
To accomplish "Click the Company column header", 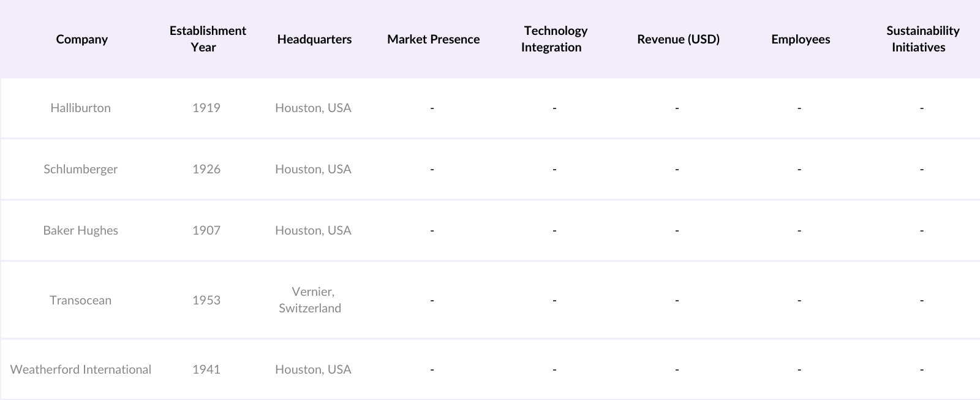I will pyautogui.click(x=81, y=39).
